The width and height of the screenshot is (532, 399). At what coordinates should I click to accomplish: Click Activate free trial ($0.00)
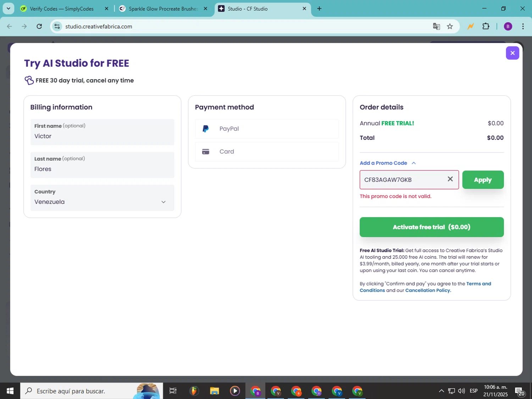point(432,227)
